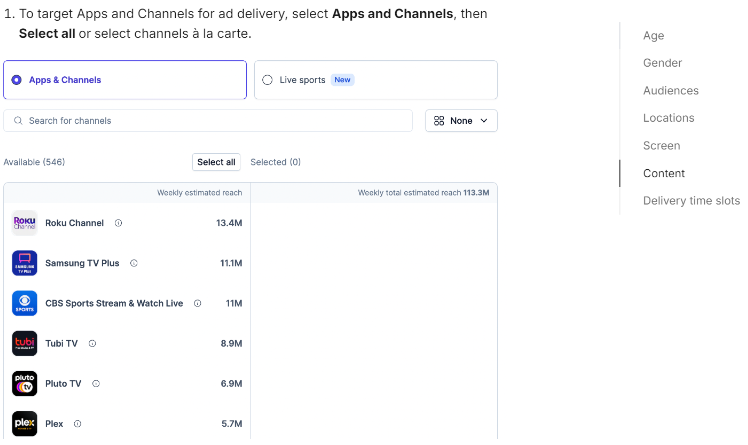Jump to Screen section in sidebar
Viewport: 748px width, 445px height.
click(661, 145)
